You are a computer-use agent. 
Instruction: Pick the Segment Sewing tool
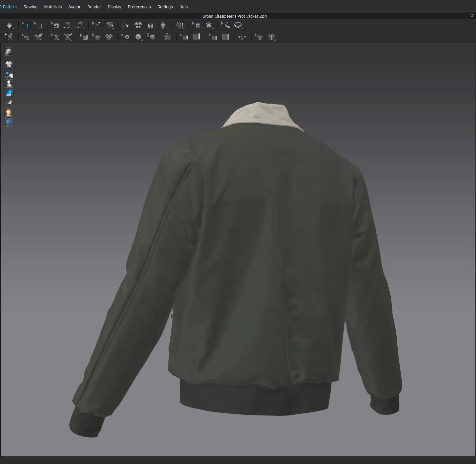pos(67,25)
